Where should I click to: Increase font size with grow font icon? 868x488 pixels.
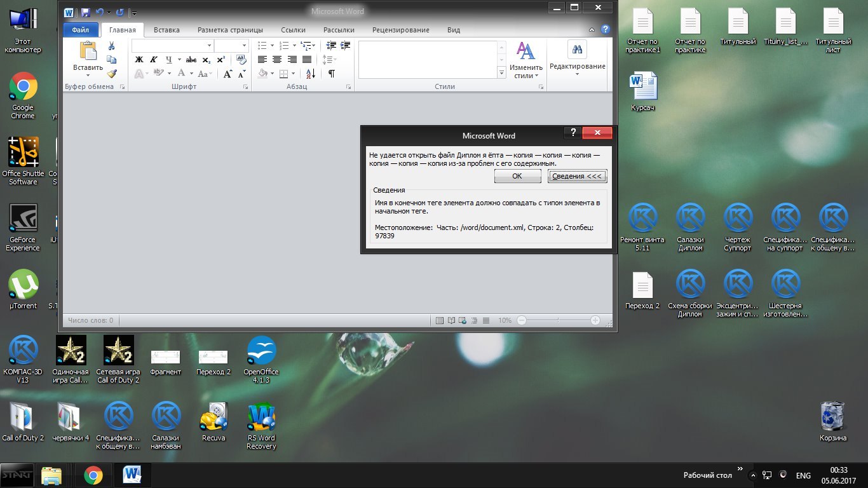point(227,74)
